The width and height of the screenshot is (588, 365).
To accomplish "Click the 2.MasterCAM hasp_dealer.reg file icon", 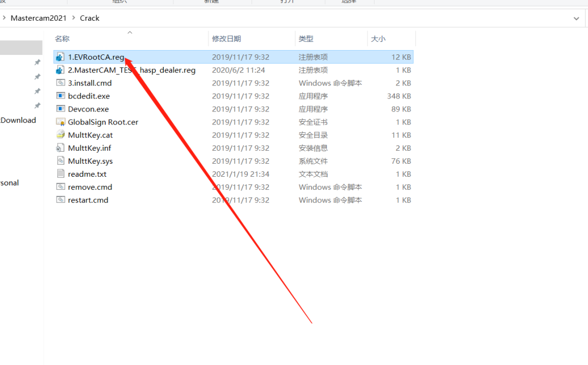I will (60, 70).
